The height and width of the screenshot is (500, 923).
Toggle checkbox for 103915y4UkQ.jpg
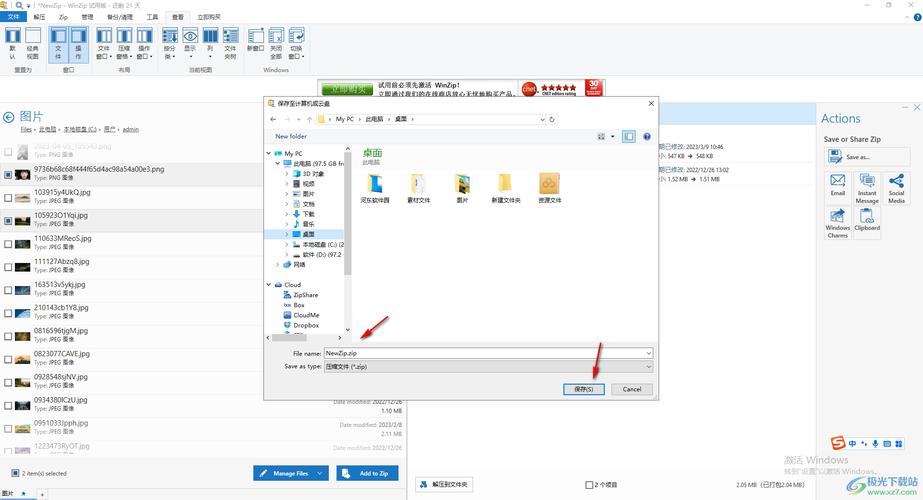point(8,197)
